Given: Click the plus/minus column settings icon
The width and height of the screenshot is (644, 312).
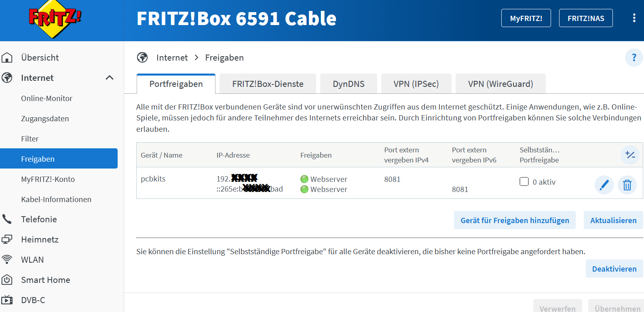Looking at the screenshot, I should [630, 155].
